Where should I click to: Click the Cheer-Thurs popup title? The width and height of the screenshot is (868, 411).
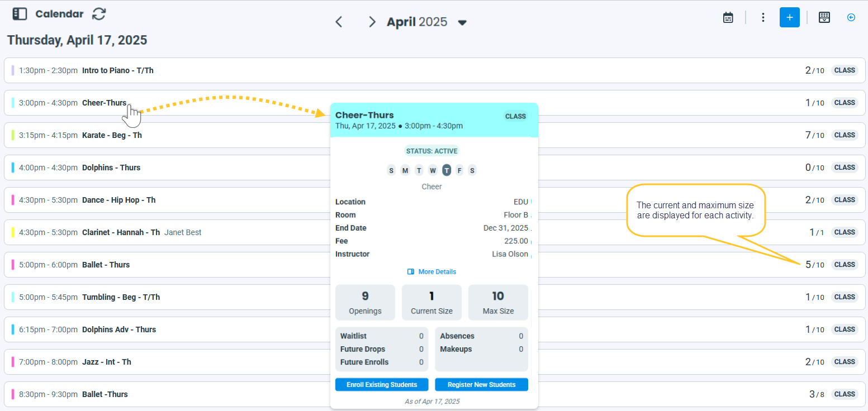click(x=364, y=115)
